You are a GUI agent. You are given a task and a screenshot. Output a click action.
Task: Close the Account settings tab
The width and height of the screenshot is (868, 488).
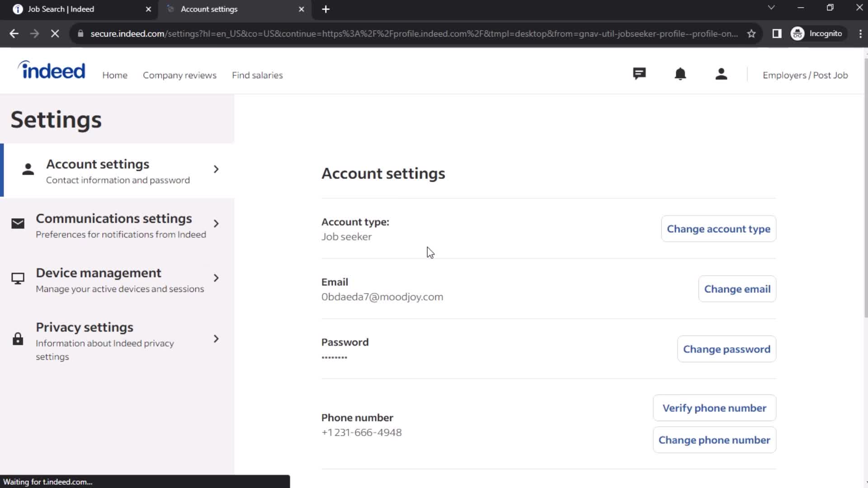(302, 9)
